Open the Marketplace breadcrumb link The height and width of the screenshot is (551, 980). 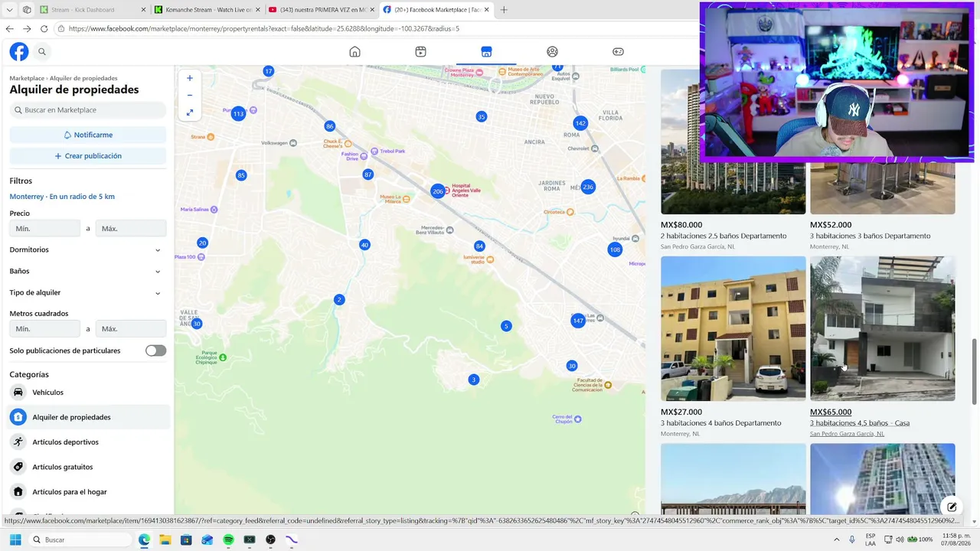(x=27, y=78)
